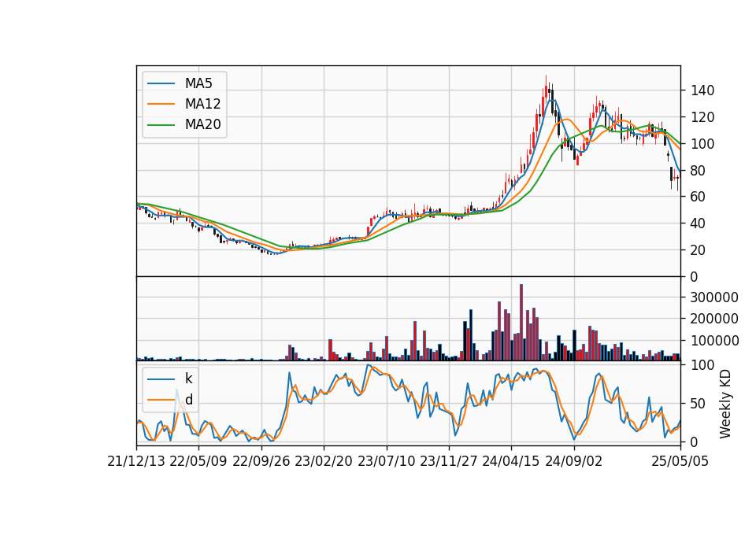Screen dimensions: 756x543
Task: Click the orange MA12 legend line sample
Action: click(x=161, y=104)
